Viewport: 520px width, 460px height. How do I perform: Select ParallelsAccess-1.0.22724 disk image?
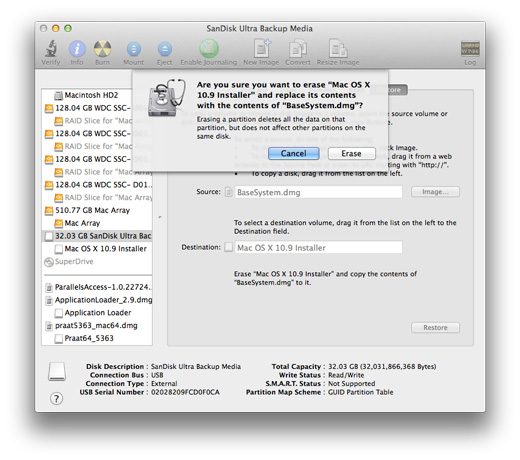(97, 287)
